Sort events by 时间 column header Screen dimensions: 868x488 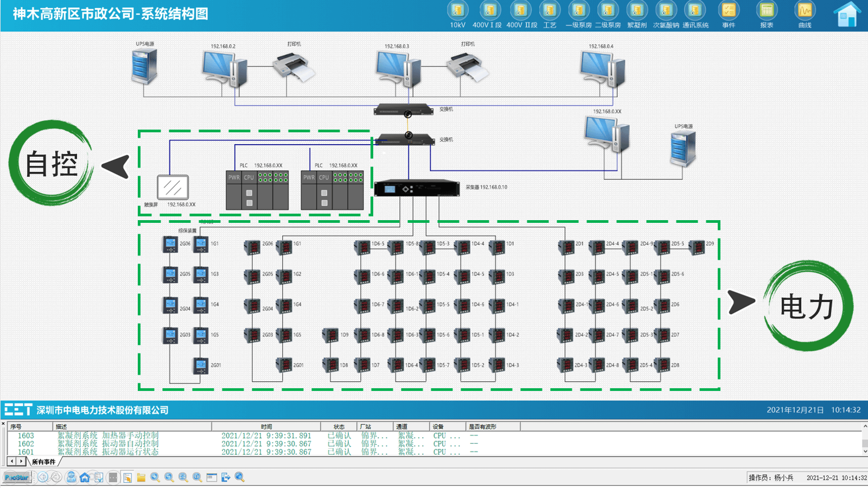266,427
